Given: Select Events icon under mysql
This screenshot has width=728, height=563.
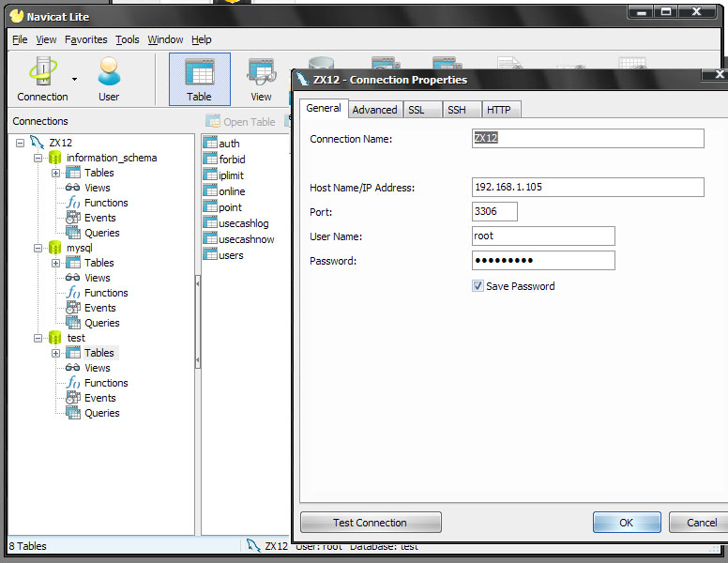Looking at the screenshot, I should pyautogui.click(x=73, y=308).
